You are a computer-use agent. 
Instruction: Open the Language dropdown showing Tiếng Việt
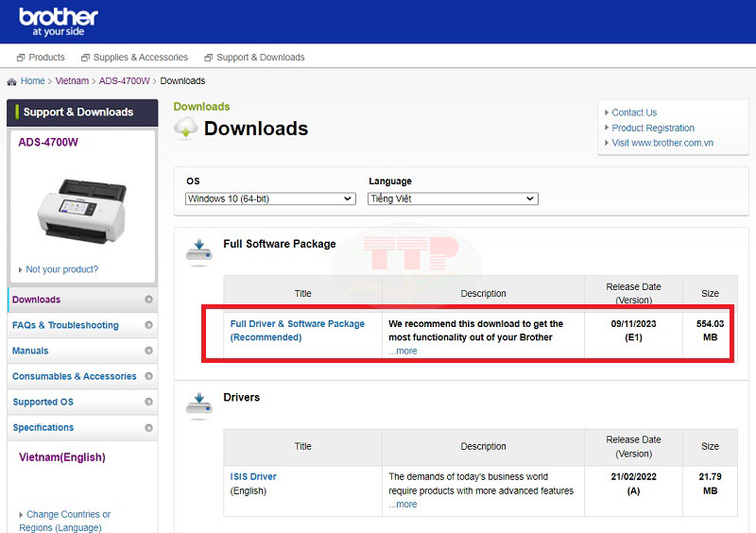coord(452,198)
